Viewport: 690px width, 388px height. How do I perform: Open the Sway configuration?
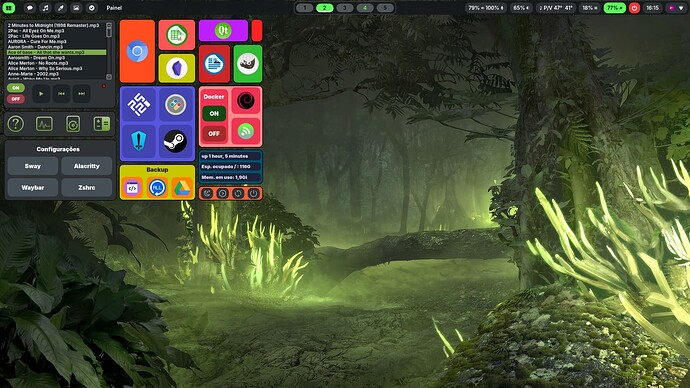coord(33,166)
